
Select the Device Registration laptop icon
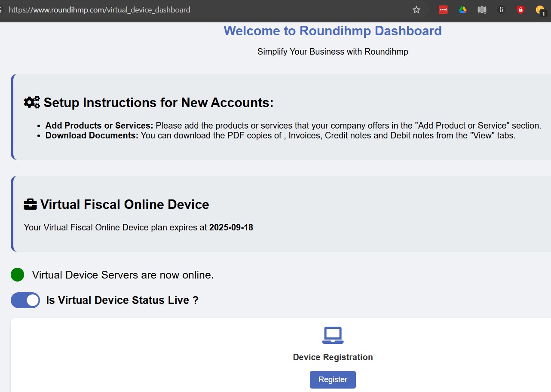pyautogui.click(x=333, y=335)
